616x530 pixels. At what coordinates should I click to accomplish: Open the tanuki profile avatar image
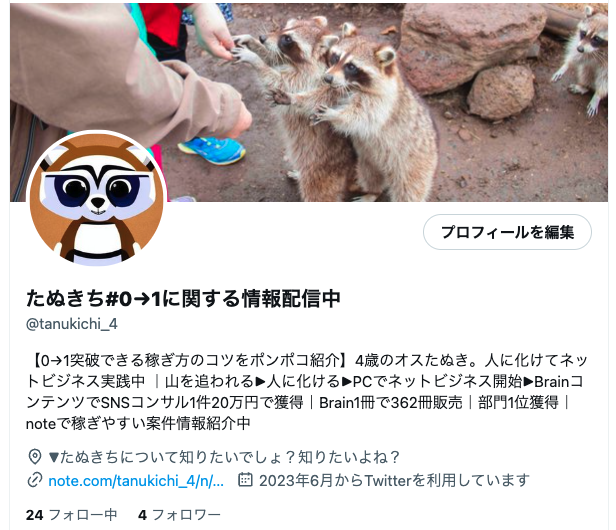click(x=97, y=199)
